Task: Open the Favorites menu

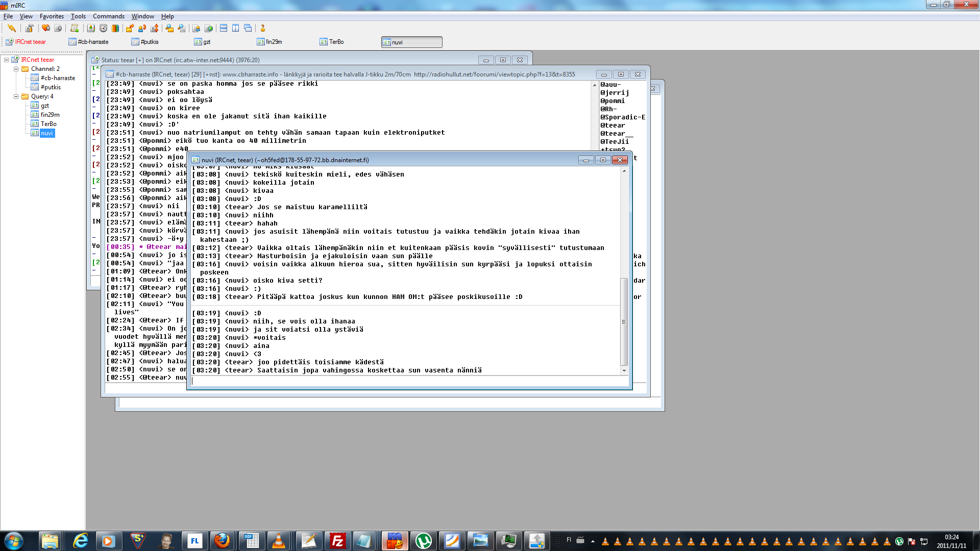Action: 52,16
